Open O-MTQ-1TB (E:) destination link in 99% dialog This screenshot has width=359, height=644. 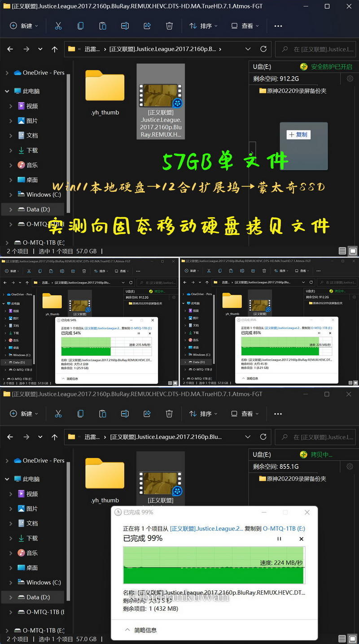pos(284,528)
